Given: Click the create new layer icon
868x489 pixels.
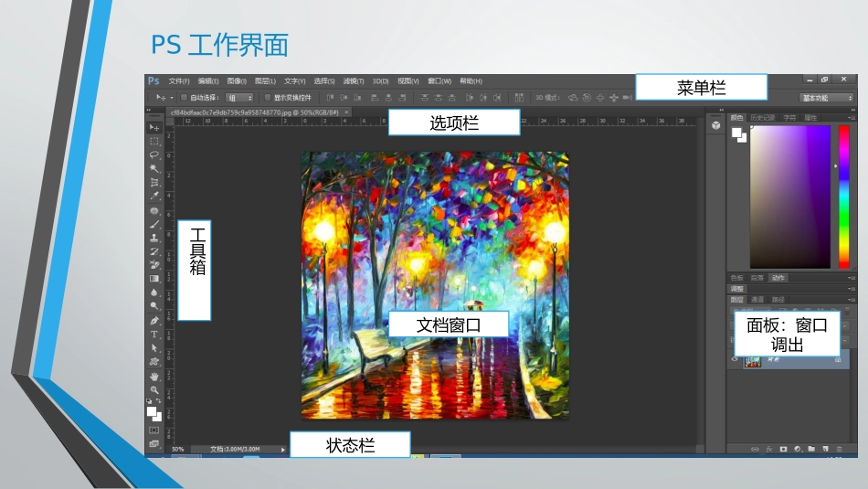Looking at the screenshot, I should click(x=825, y=449).
